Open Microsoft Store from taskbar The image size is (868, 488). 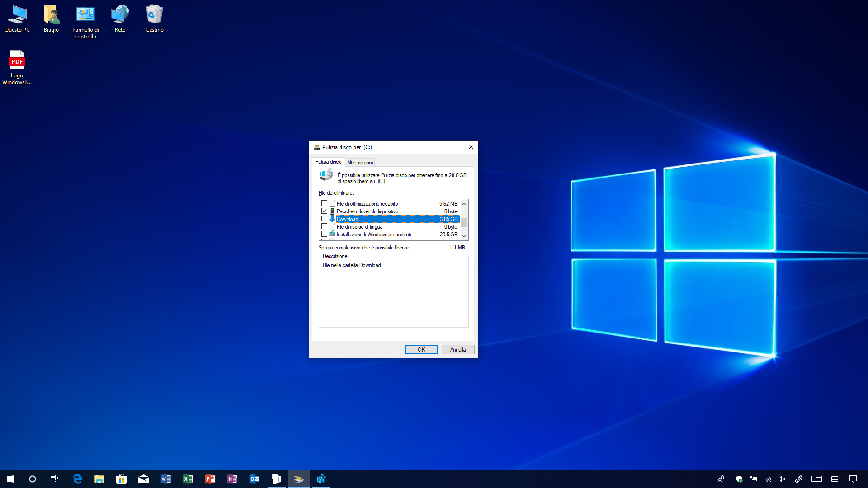pos(122,479)
